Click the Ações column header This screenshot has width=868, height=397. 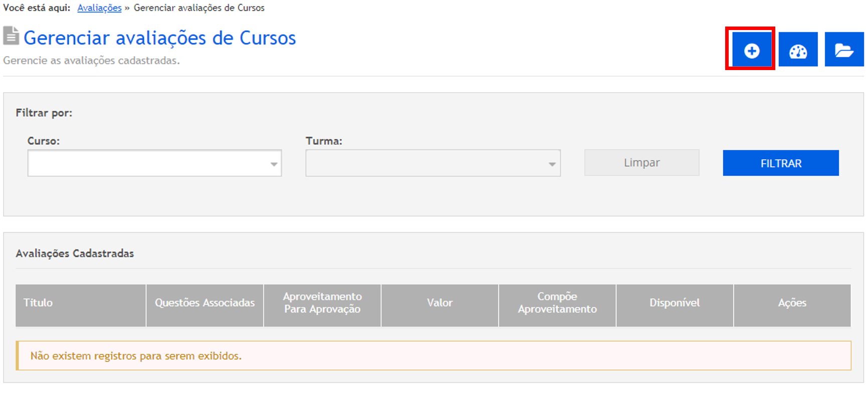click(x=792, y=303)
